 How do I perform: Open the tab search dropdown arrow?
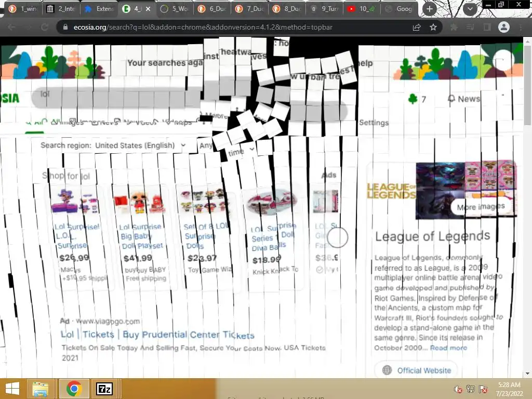point(470,9)
